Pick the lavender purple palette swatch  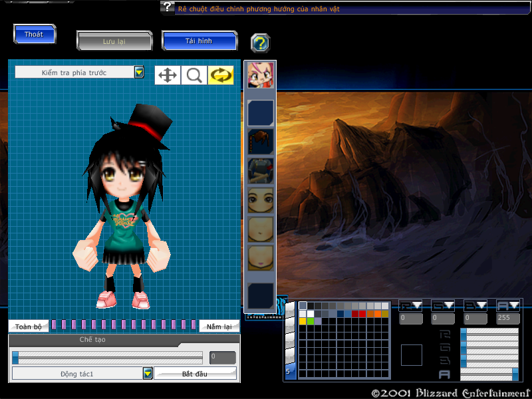click(318, 321)
